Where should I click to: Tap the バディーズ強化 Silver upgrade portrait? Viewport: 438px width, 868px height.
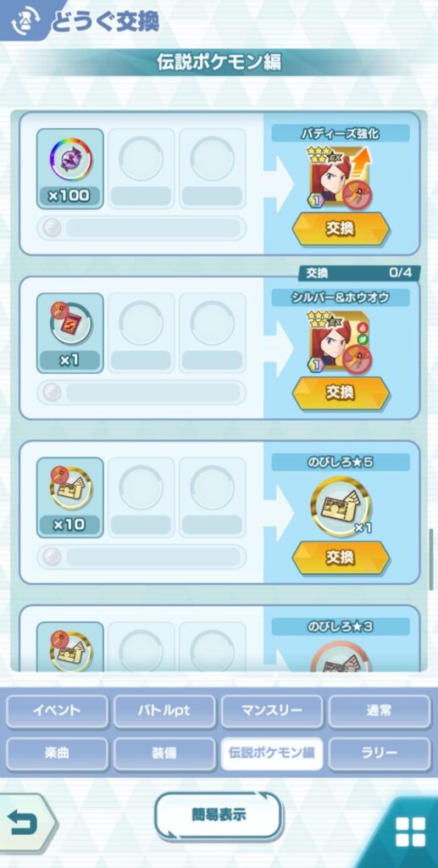340,176
